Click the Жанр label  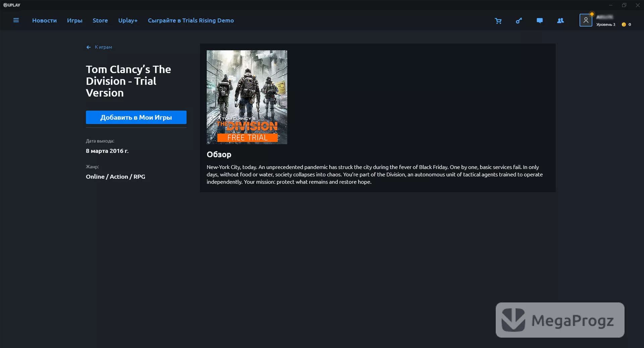(92, 167)
